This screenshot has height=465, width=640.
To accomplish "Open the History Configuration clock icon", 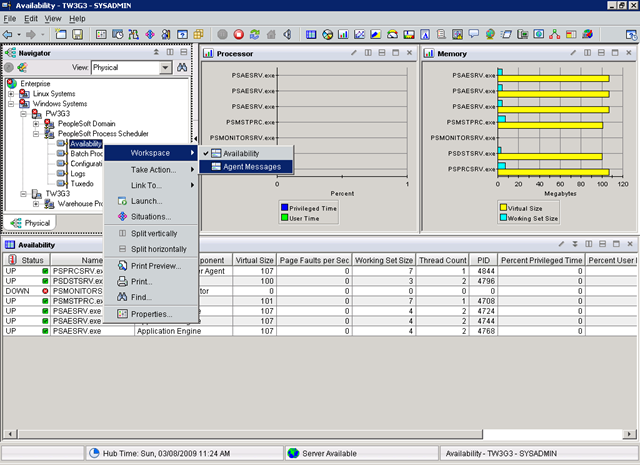I will tap(117, 34).
